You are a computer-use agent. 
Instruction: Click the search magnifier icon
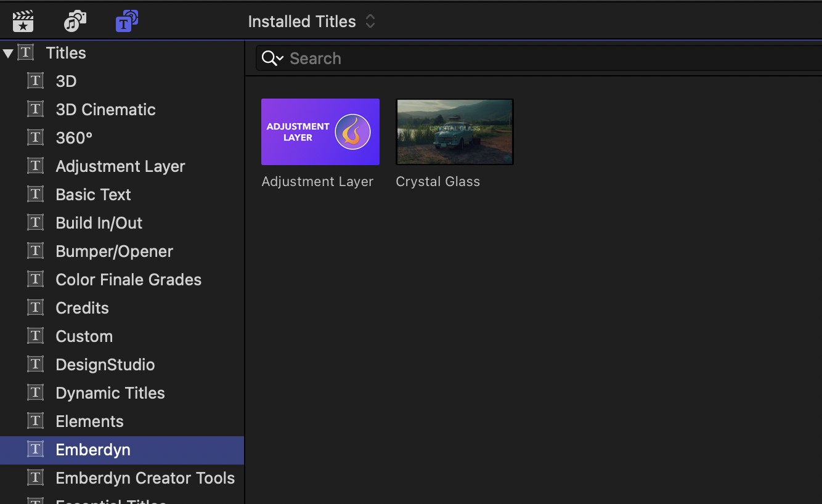coord(269,59)
